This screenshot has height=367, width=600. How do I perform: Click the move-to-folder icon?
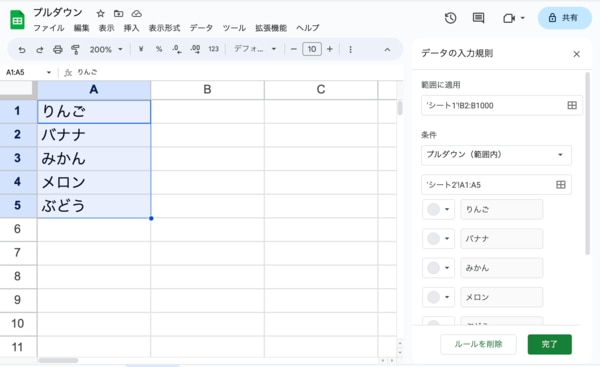(119, 14)
